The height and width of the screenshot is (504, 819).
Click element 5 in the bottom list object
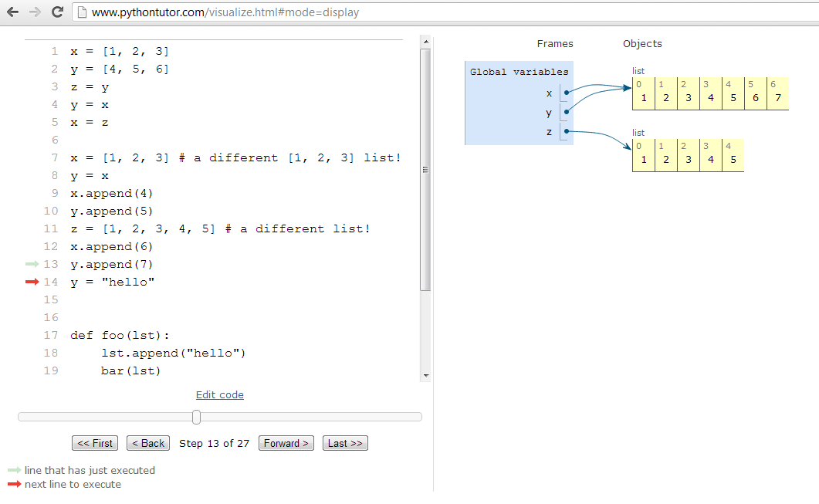point(733,158)
